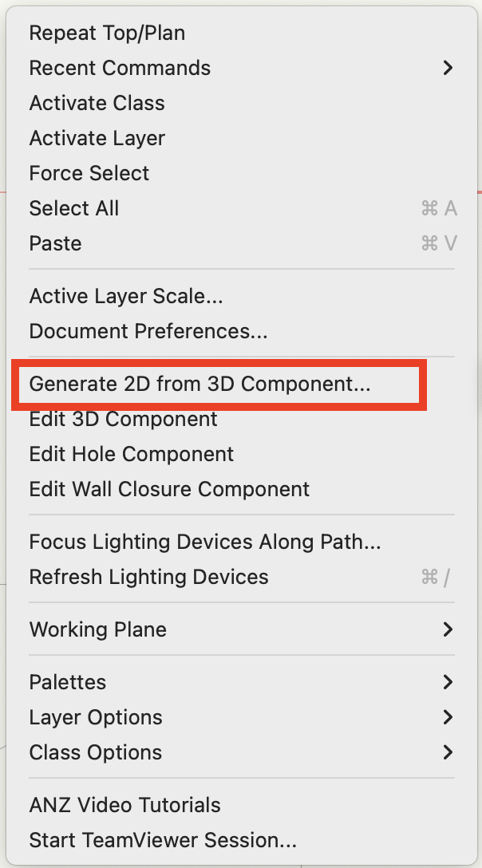Launch ANZ Video Tutorials
This screenshot has height=868, width=482.
(124, 805)
